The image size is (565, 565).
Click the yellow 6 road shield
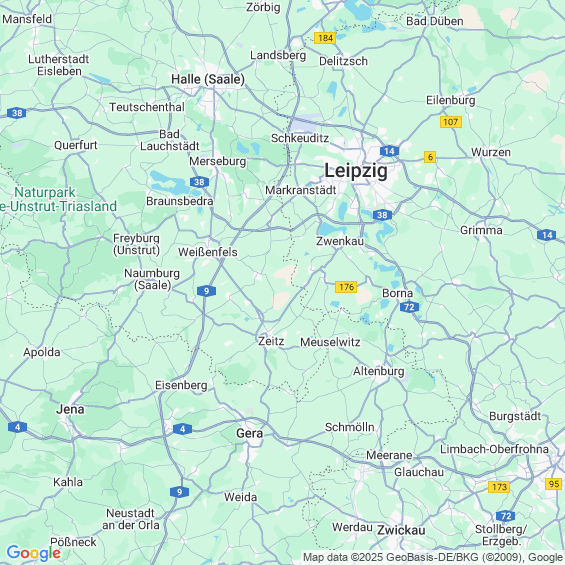tap(430, 157)
